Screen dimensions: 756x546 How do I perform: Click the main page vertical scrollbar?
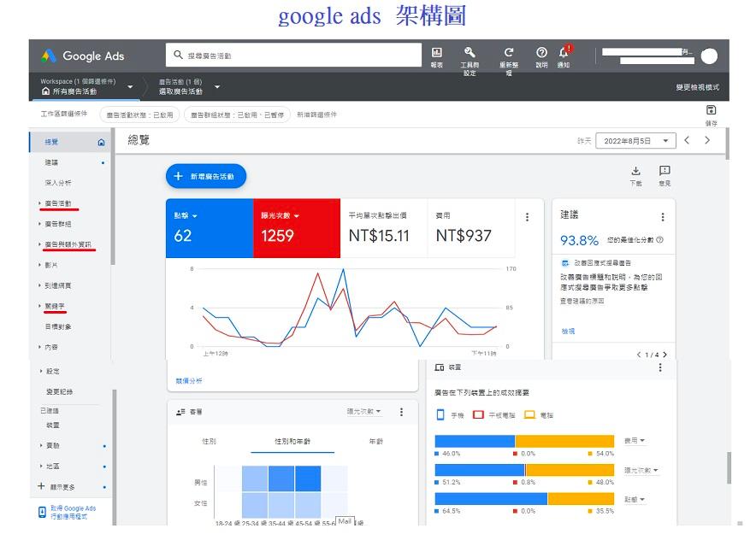click(x=727, y=144)
